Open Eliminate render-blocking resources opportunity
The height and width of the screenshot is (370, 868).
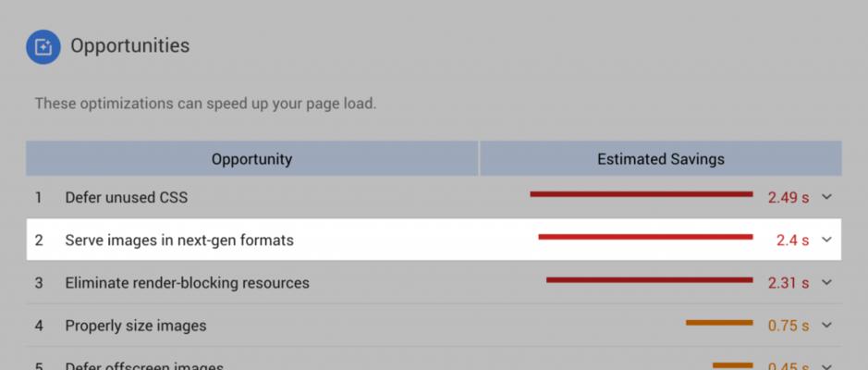(x=434, y=282)
